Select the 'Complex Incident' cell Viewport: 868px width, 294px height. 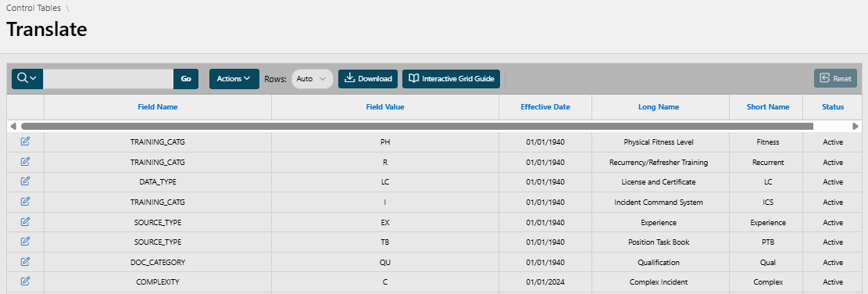pos(660,281)
